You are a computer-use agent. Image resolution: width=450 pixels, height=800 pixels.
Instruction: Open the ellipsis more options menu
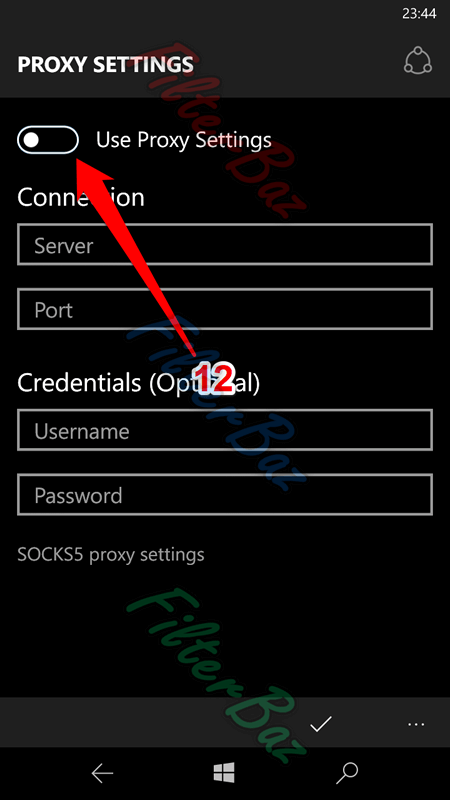(x=416, y=724)
